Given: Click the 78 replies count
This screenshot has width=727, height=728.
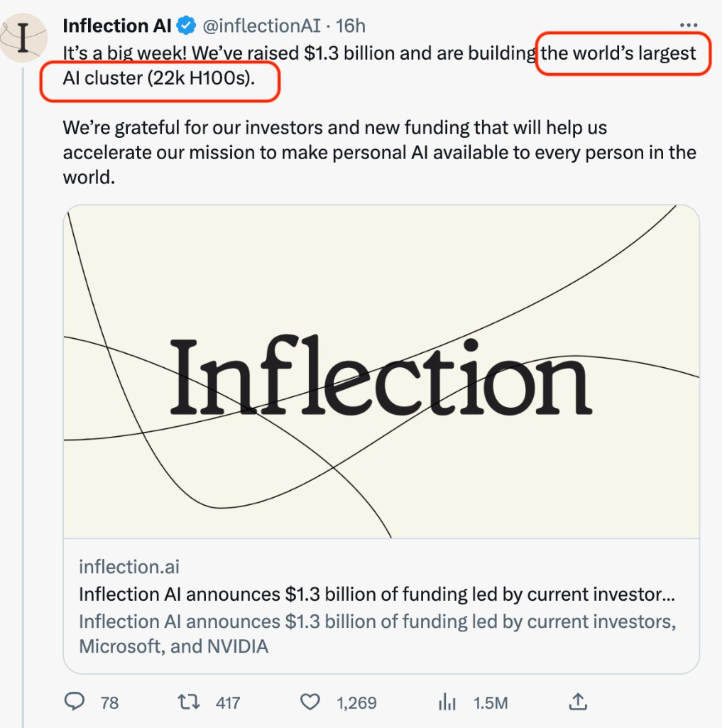Looking at the screenshot, I should pos(109,703).
